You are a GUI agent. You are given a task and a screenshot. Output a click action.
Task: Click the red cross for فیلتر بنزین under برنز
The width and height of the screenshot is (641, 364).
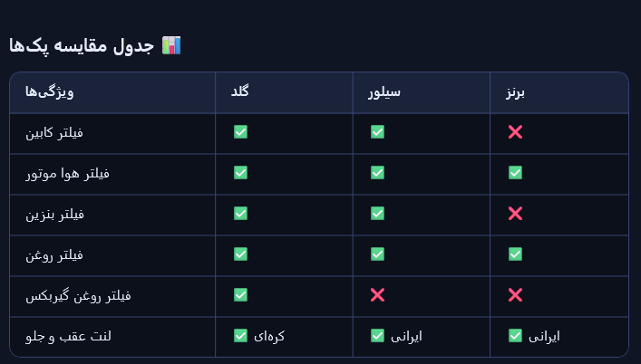[515, 214]
